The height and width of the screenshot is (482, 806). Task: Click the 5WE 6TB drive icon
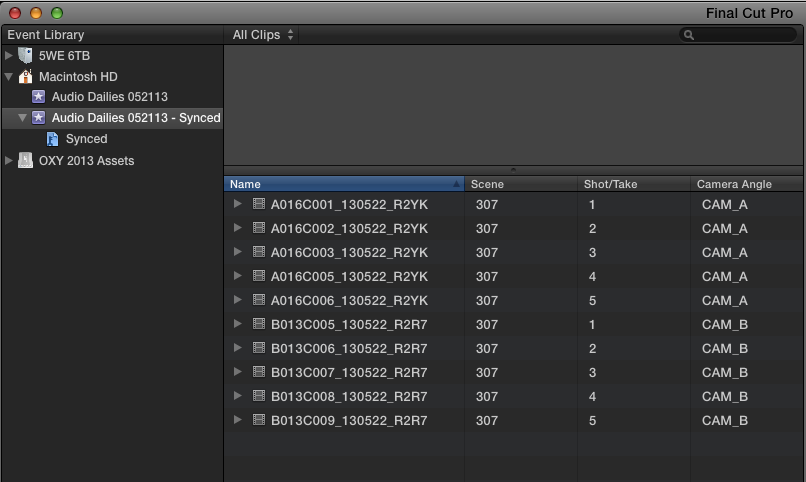(25, 55)
